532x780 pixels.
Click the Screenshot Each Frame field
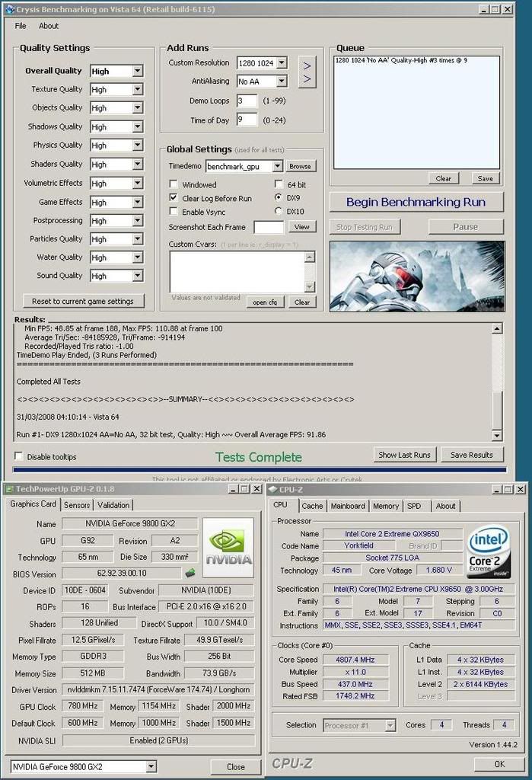click(x=269, y=227)
